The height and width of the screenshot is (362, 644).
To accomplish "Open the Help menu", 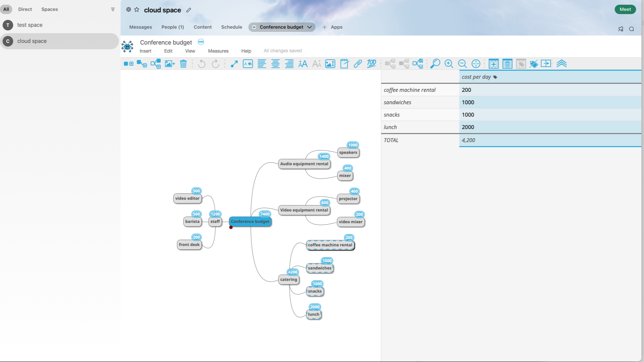I will click(x=246, y=51).
